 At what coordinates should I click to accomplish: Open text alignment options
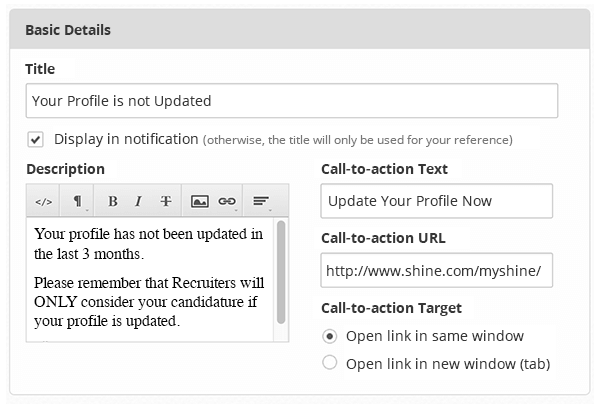(x=261, y=201)
